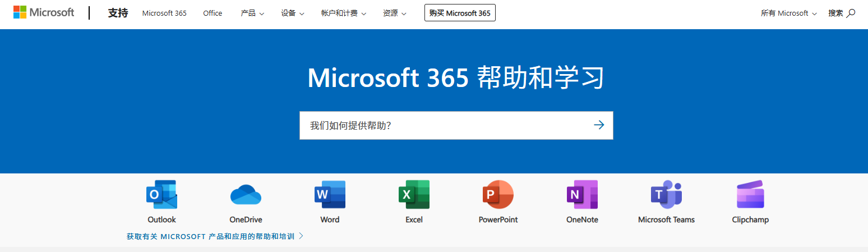Click the Clipchamp text label

(x=750, y=219)
